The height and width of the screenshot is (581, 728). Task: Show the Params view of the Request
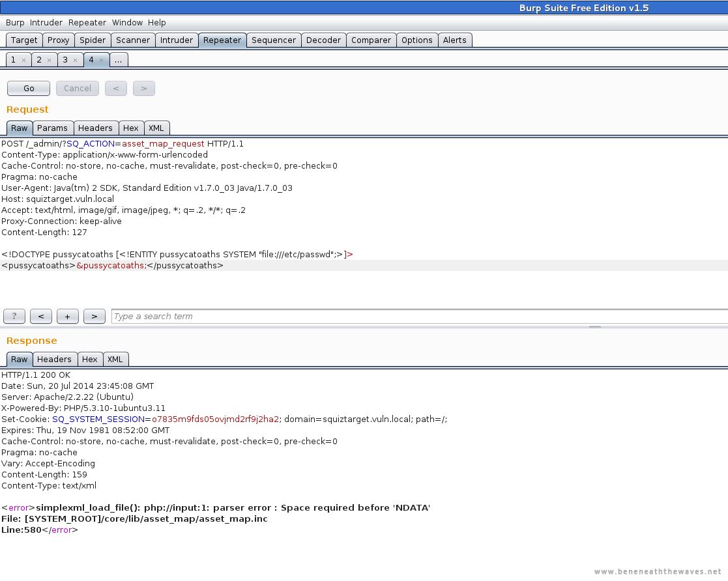52,128
